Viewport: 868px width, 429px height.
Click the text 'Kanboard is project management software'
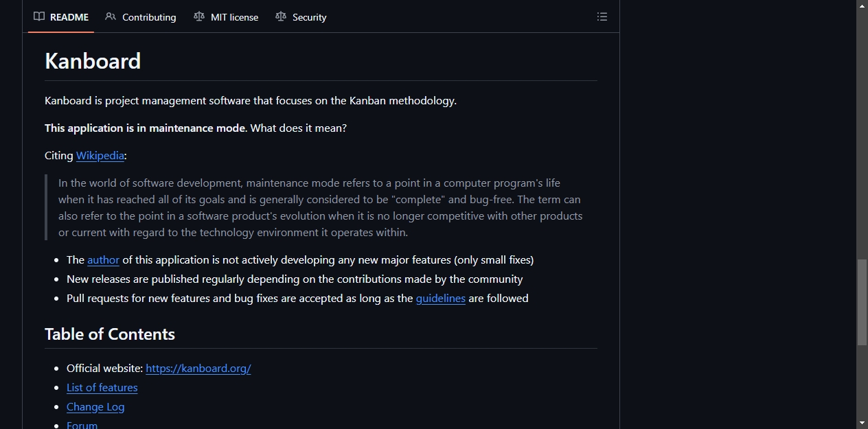tap(148, 100)
